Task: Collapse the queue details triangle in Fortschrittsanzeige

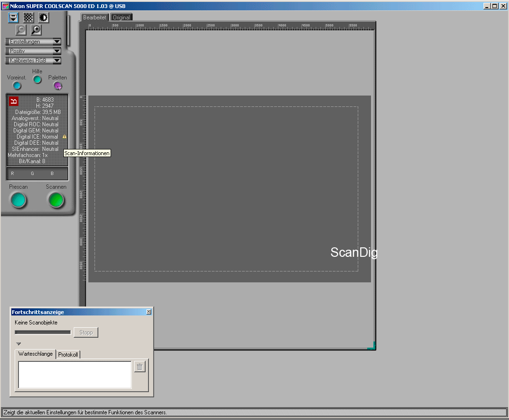Action: [x=18, y=344]
